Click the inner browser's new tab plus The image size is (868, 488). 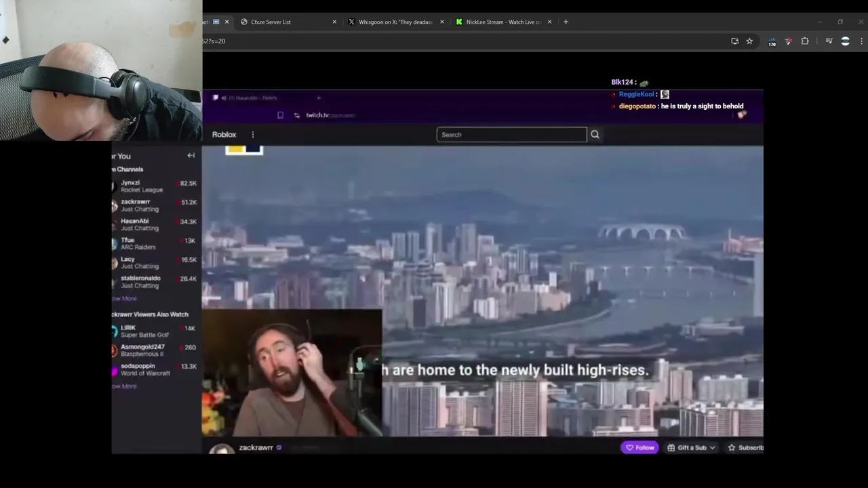pos(319,98)
